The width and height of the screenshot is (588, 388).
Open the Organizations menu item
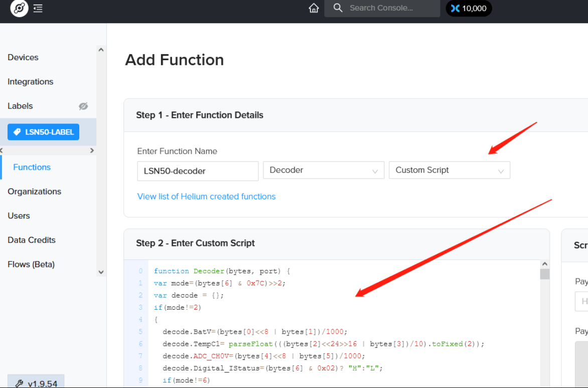coord(34,192)
